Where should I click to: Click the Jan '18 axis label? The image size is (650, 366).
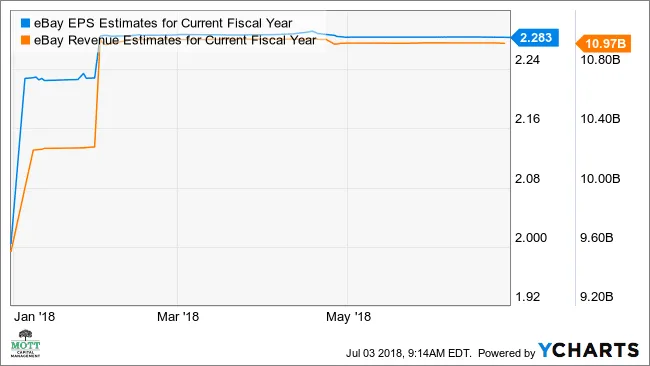(x=34, y=317)
